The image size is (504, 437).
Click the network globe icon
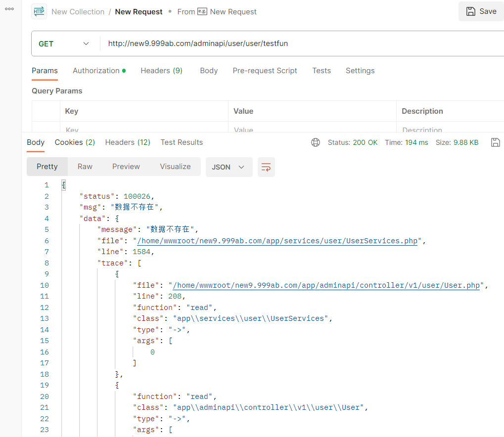[316, 142]
